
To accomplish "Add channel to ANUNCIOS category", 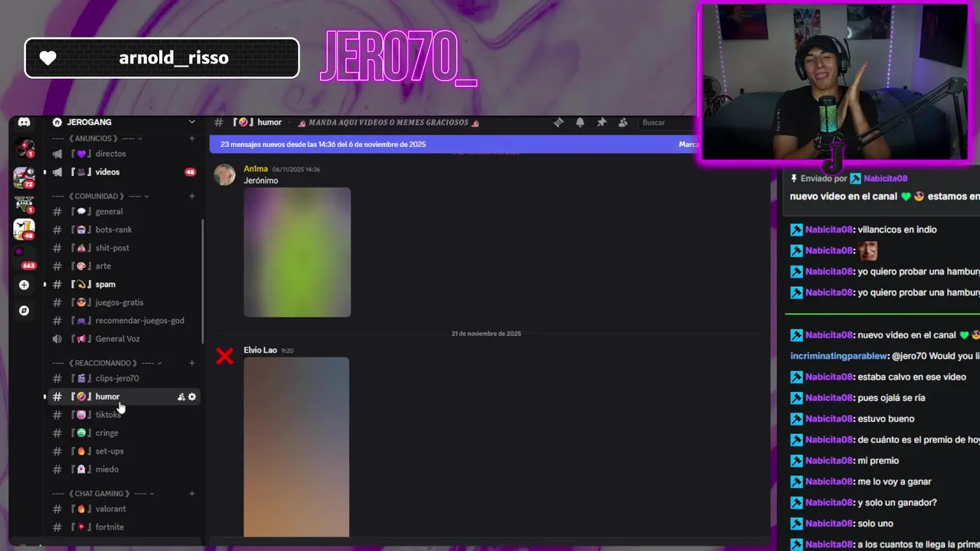I will [x=192, y=139].
